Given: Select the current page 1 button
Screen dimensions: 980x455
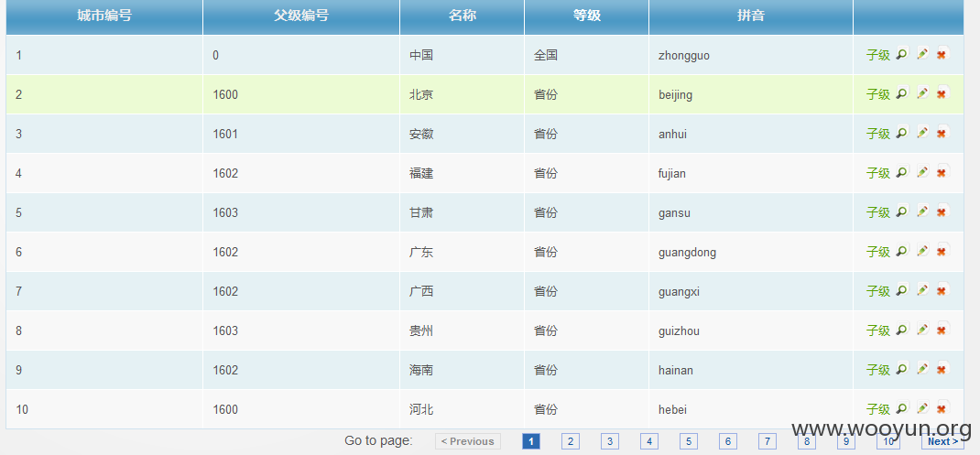Looking at the screenshot, I should [530, 441].
